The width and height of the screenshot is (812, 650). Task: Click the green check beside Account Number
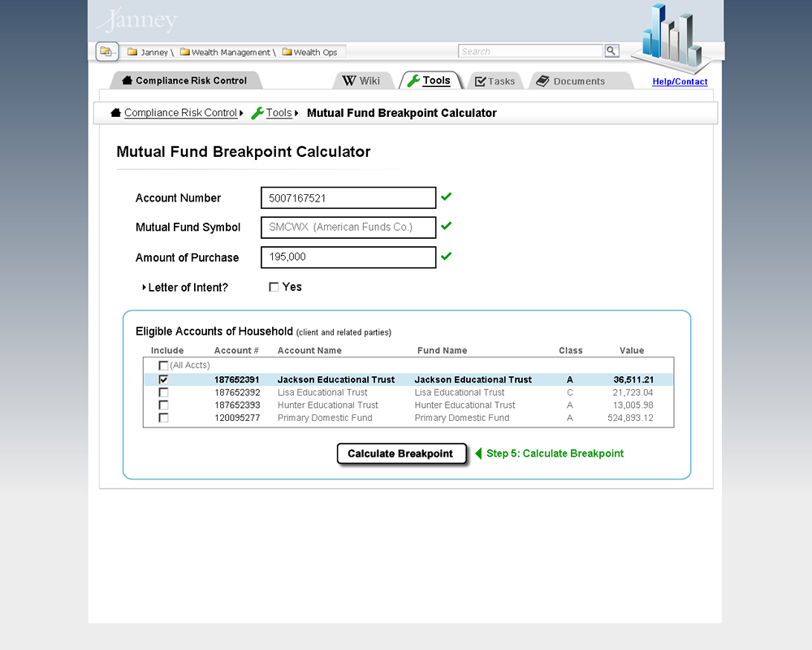point(446,195)
